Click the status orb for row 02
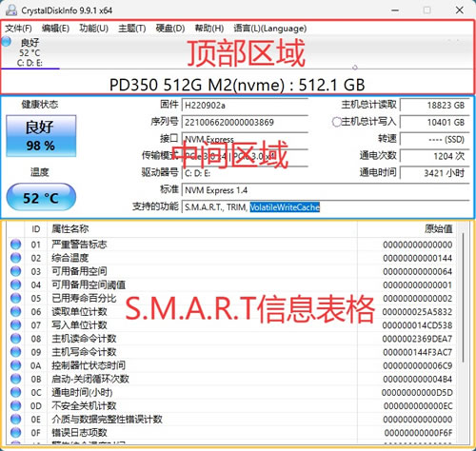Screen dimensions: 476x451 (15, 258)
